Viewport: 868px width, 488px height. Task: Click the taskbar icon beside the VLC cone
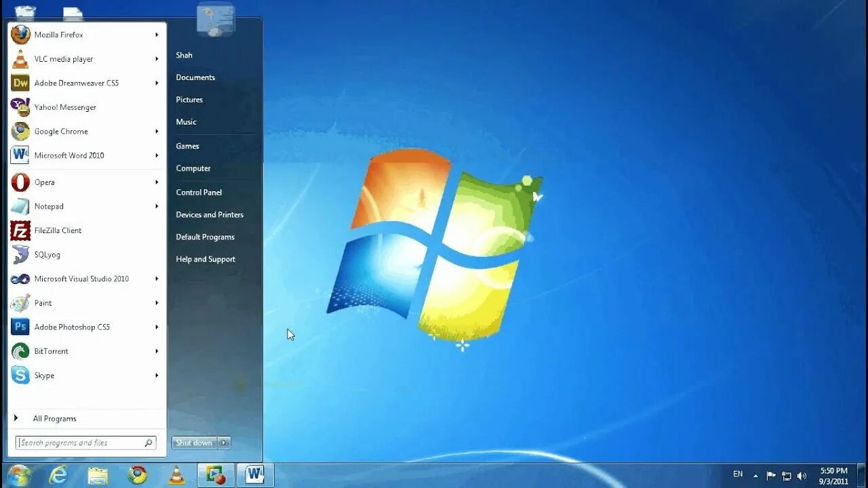coord(216,475)
